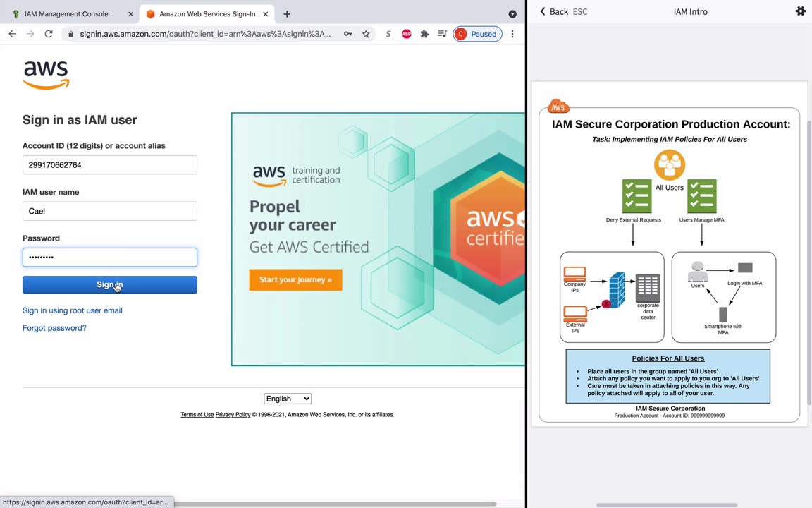Click the 'Sign in as IAM user' heading
812x508 pixels.
79,120
